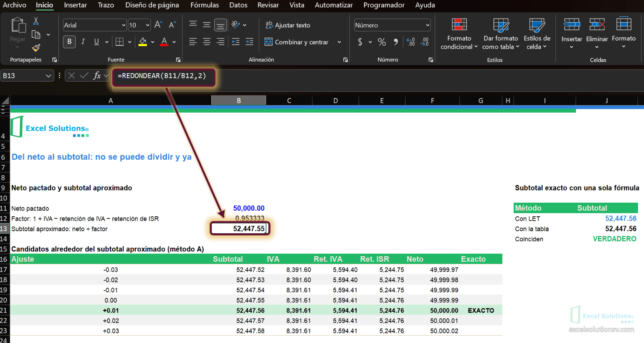Increase font size with the larger A icon
The image size is (644, 343).
158,25
